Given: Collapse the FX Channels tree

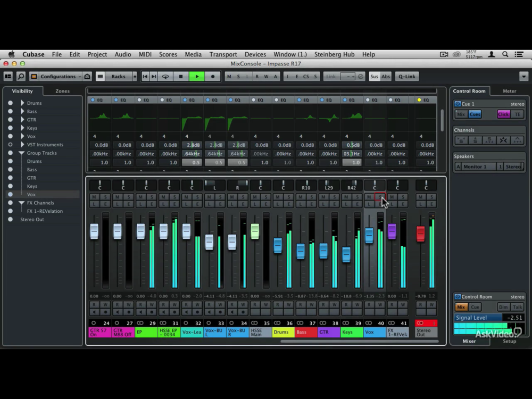Looking at the screenshot, I should pos(22,203).
